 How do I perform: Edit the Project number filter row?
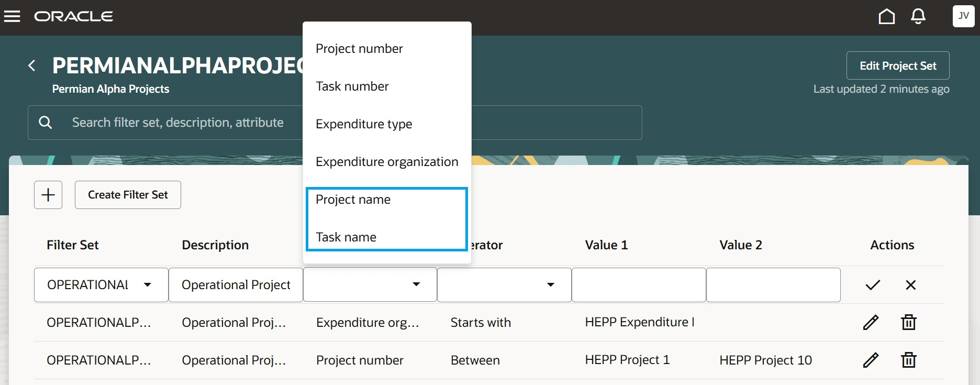click(871, 360)
